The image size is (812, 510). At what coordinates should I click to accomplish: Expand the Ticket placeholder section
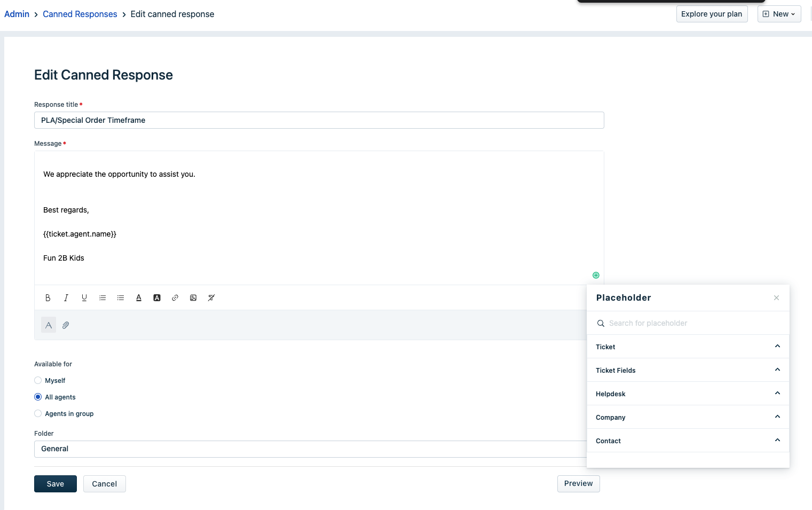pos(688,347)
